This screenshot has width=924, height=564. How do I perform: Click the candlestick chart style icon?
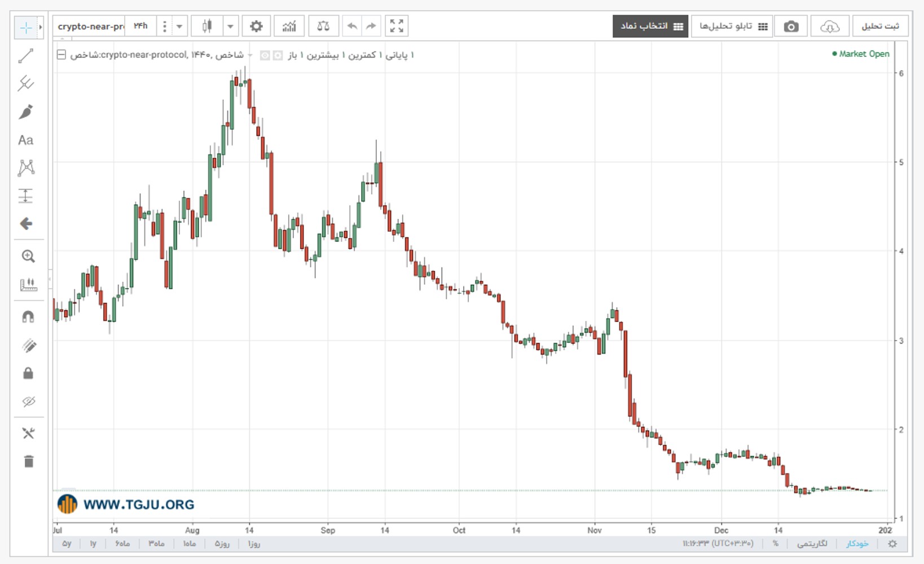(207, 26)
